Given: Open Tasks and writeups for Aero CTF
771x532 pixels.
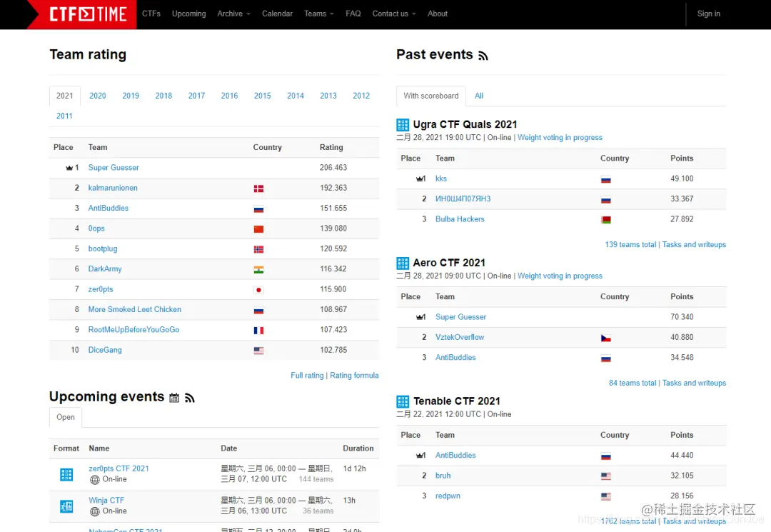Looking at the screenshot, I should pyautogui.click(x=694, y=383).
